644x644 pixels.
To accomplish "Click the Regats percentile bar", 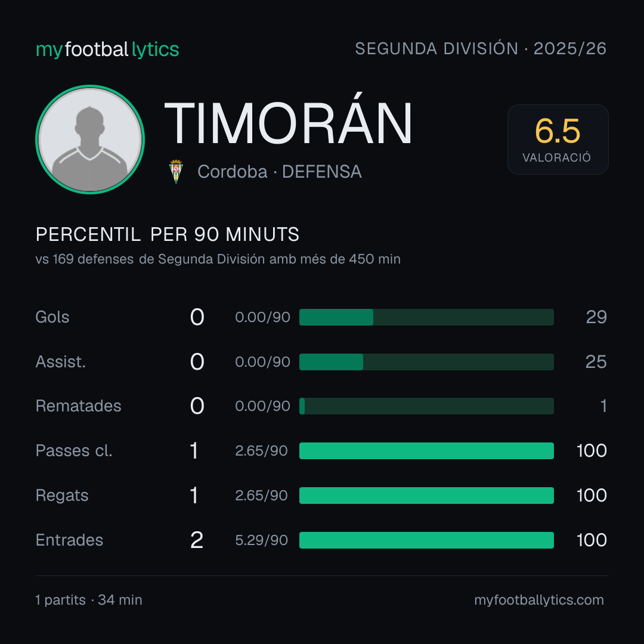I will (426, 496).
